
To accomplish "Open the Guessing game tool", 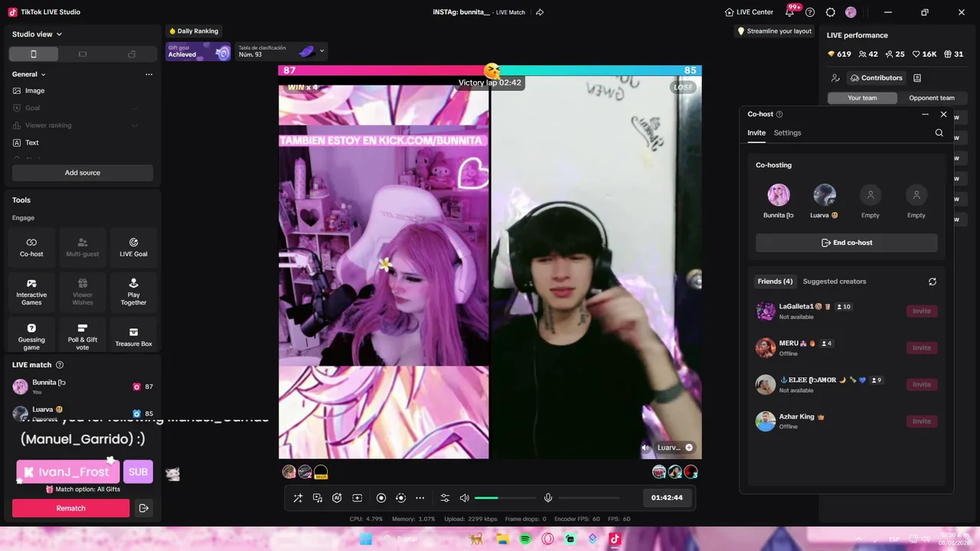I will (x=31, y=336).
